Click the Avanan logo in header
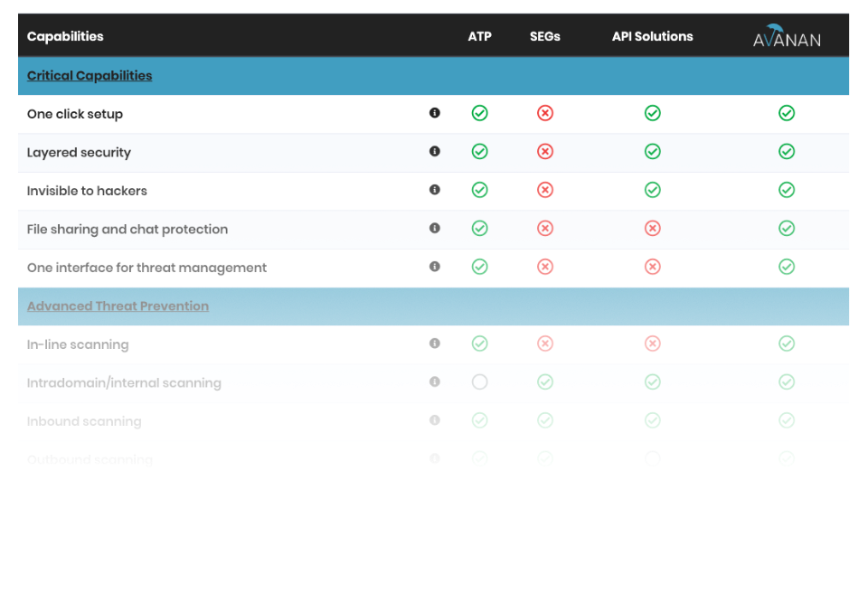This screenshot has height=603, width=868. [x=787, y=36]
